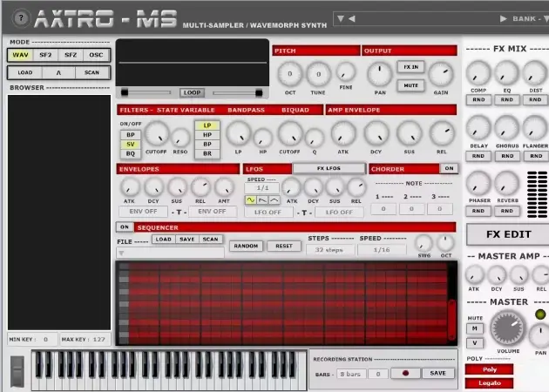
Task: Open the FX EDIT panel
Action: coord(507,233)
